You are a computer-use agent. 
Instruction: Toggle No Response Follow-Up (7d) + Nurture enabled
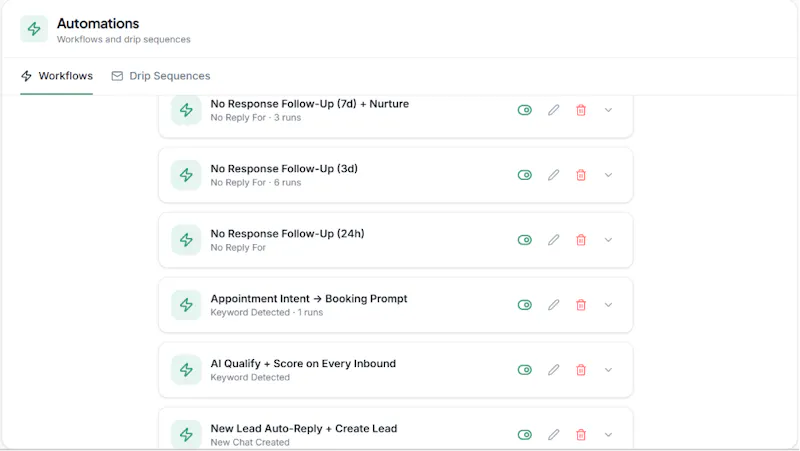(x=524, y=110)
